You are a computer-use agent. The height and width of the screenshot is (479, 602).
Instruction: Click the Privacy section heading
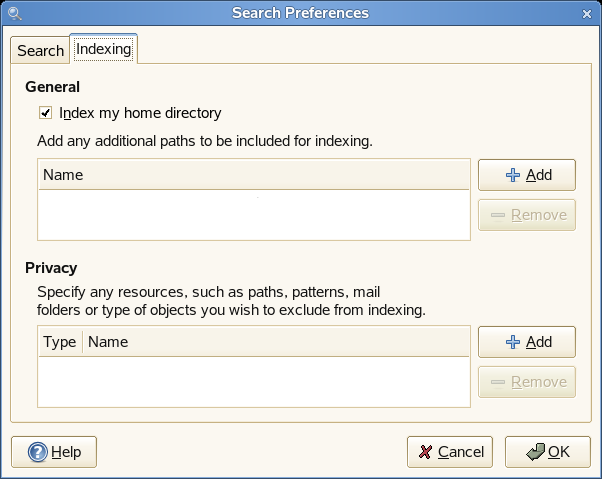[51, 268]
